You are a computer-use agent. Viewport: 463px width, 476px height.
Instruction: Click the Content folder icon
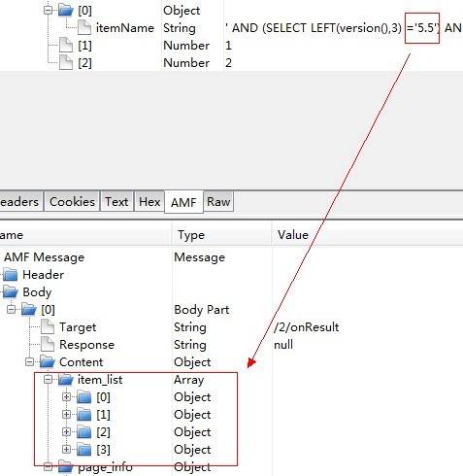tap(48, 361)
